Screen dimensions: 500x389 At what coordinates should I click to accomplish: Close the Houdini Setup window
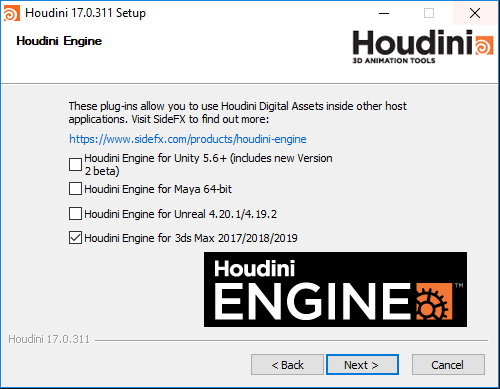click(x=475, y=13)
